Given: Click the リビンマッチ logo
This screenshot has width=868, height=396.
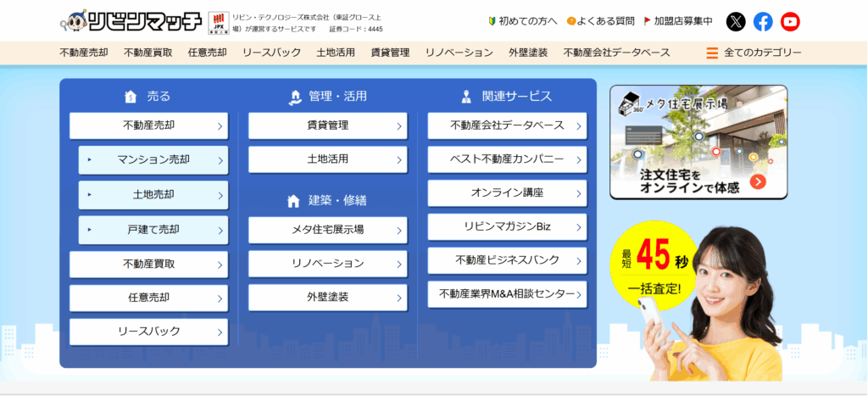Looking at the screenshot, I should pos(131,20).
